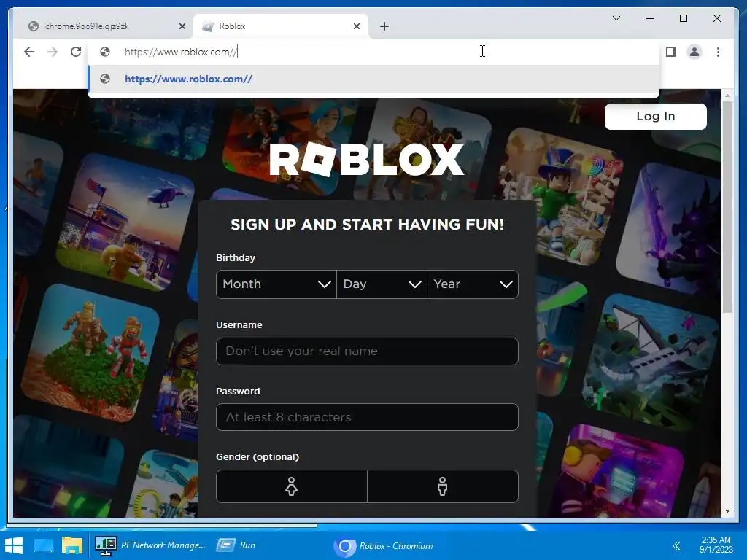
Task: Expand the system tray chevron
Action: (676, 545)
